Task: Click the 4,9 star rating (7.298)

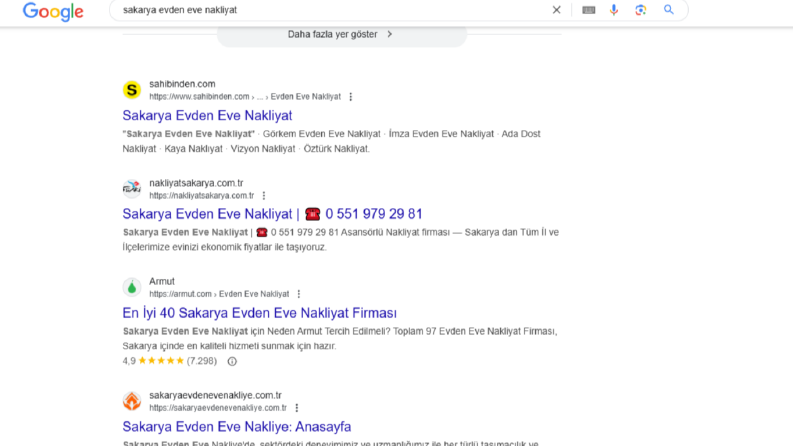Action: click(169, 361)
